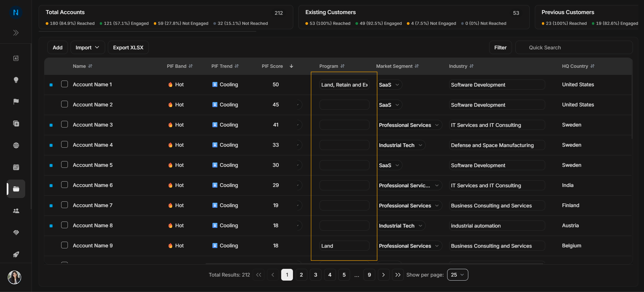Screen dimensions: 644x292
Task: Open the user profile avatar
Action: point(14,277)
